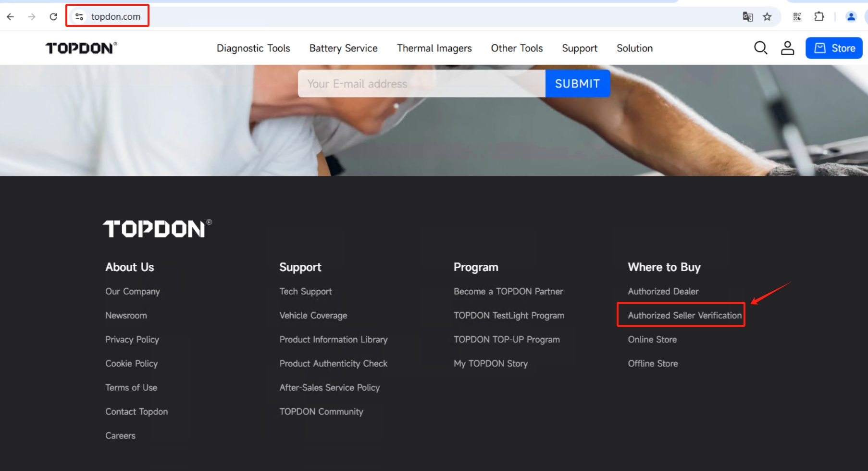Screen dimensions: 868x471
Task: Open Contact Topdon link
Action: 136,411
